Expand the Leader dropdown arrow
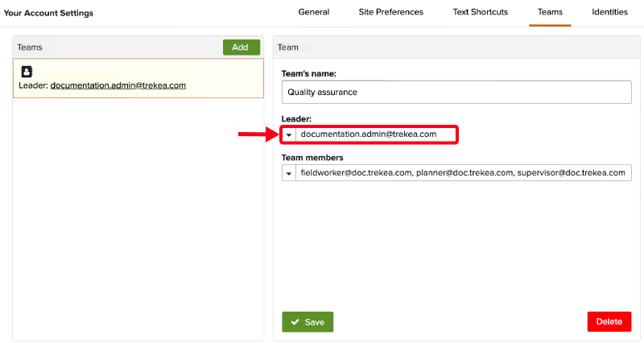 (x=289, y=134)
